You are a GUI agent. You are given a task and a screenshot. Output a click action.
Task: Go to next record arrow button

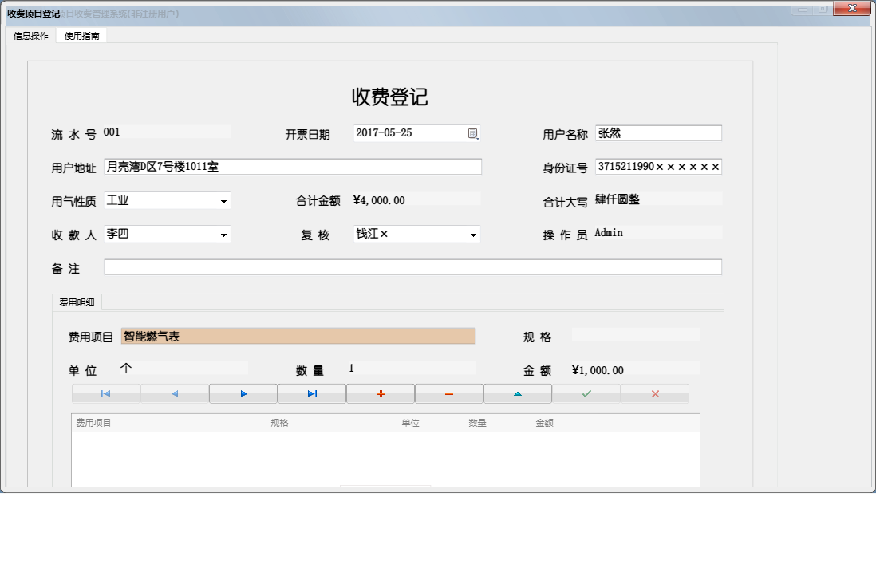(x=243, y=393)
